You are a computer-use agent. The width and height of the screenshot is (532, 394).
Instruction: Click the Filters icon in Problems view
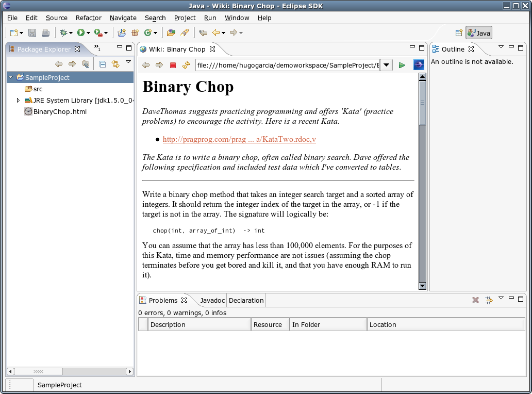[x=488, y=300]
